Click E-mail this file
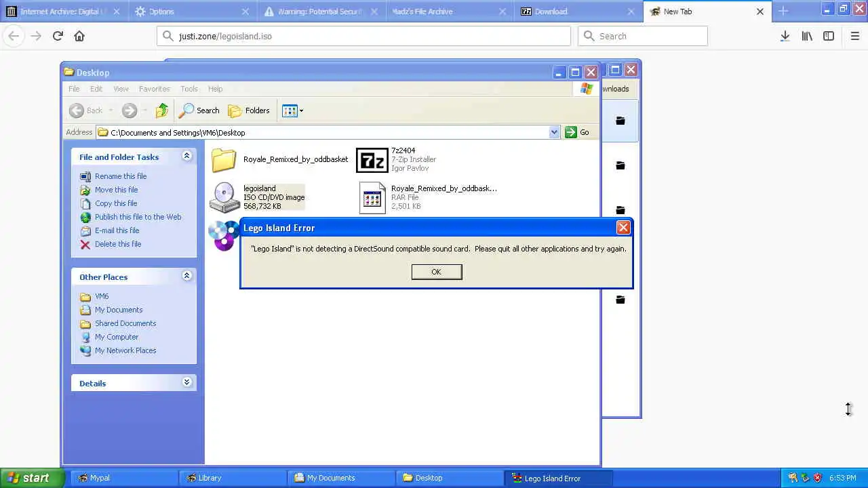Viewport: 868px width, 488px height. [x=117, y=230]
